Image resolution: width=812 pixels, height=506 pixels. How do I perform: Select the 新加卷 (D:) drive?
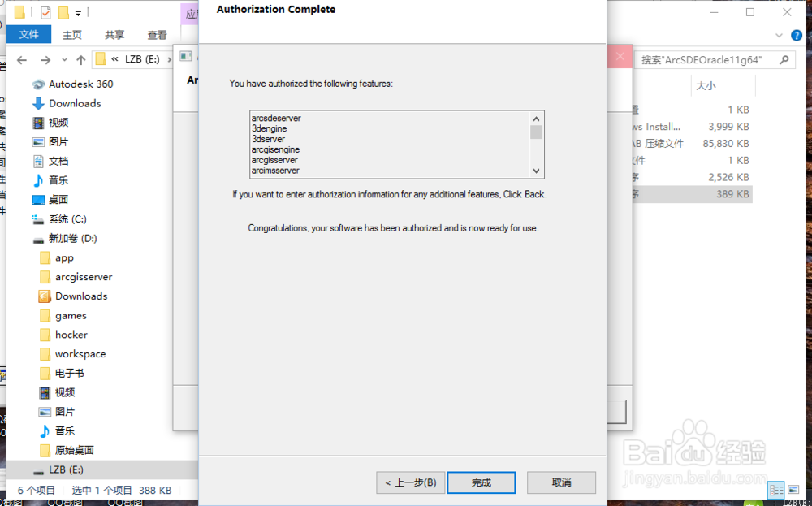pyautogui.click(x=65, y=238)
